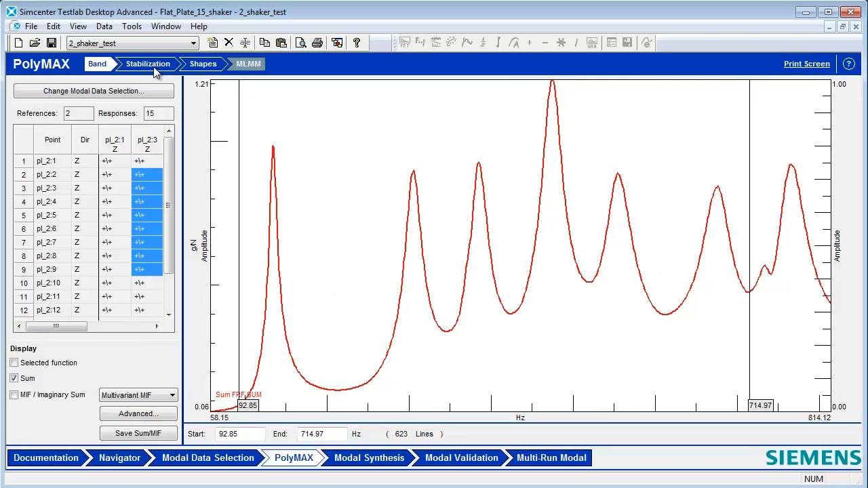Switch to the Modal Data Selection tab
The image size is (868, 488).
(x=208, y=457)
